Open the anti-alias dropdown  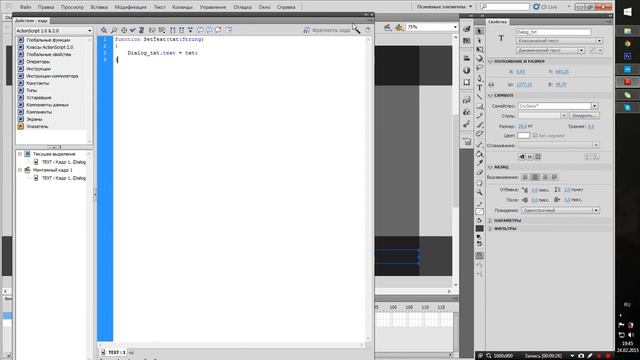[559, 145]
